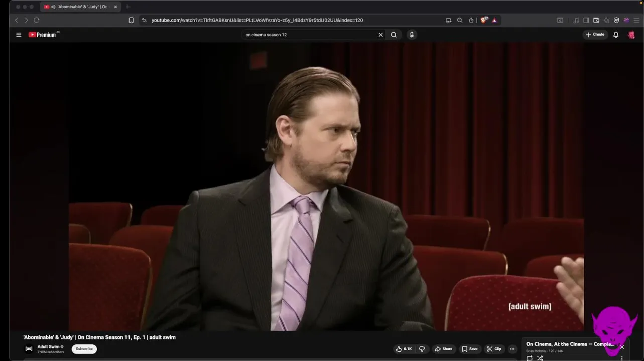Bookmark this page
The height and width of the screenshot is (361, 644).
tap(131, 20)
